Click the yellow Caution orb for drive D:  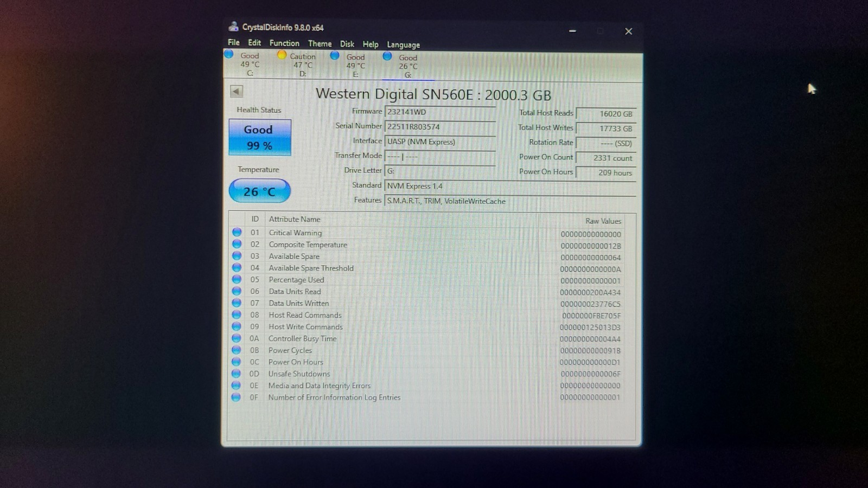click(x=282, y=55)
